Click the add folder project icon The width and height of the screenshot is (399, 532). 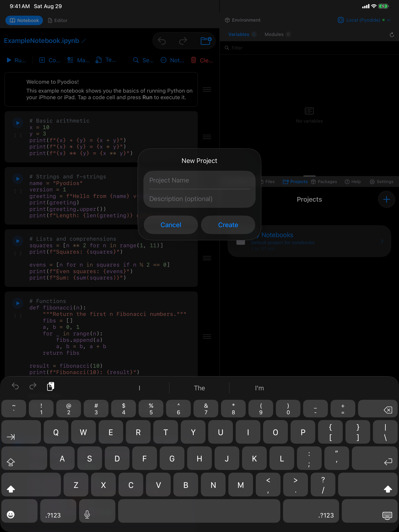(206, 41)
